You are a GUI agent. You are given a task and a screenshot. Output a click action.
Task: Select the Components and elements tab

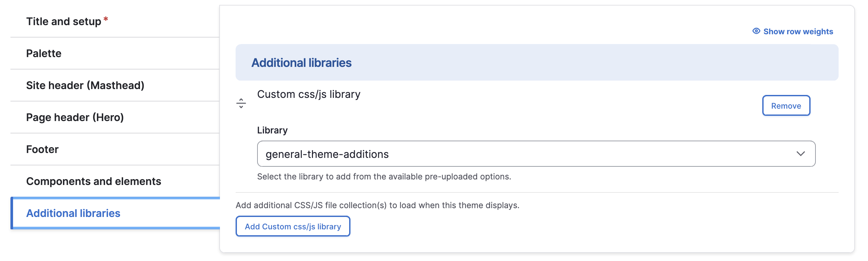[x=94, y=181]
